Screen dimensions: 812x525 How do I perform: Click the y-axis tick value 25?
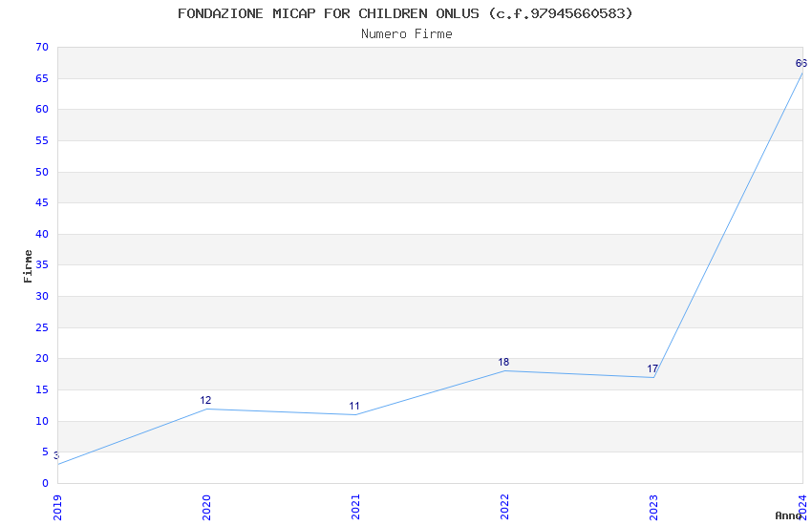click(x=42, y=328)
